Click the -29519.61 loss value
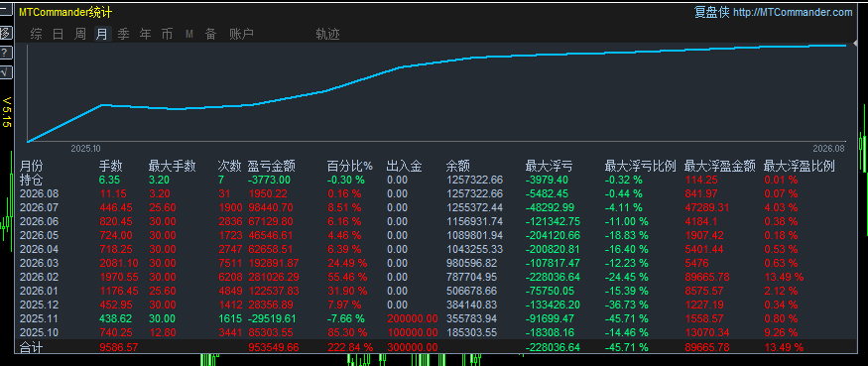The image size is (868, 366). point(271,318)
